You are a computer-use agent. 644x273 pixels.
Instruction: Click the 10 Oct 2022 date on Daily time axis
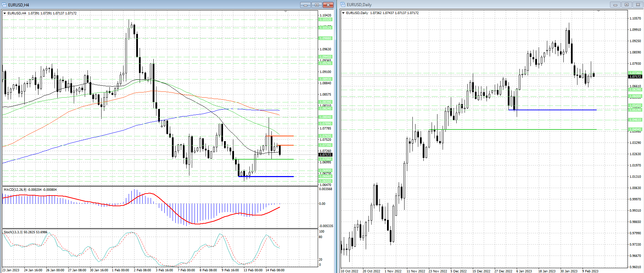(x=349, y=271)
